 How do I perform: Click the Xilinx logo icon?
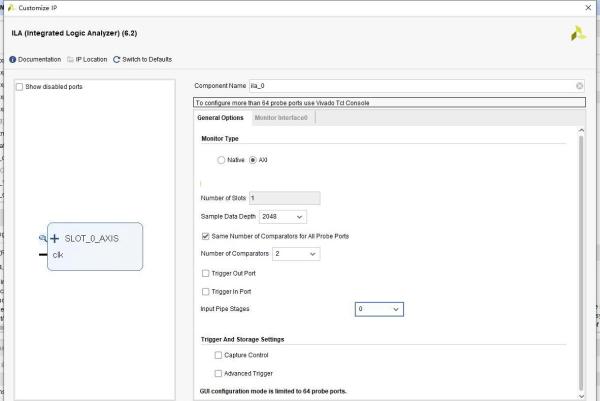577,33
